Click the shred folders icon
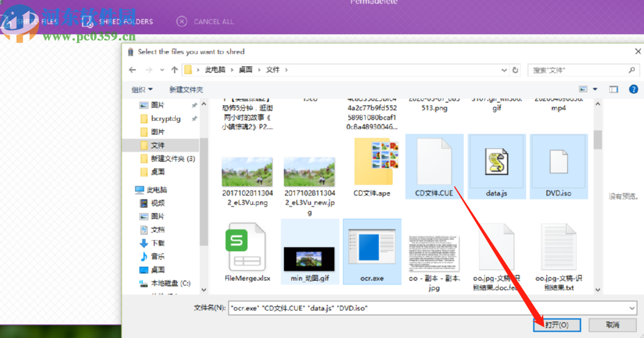 [x=88, y=22]
